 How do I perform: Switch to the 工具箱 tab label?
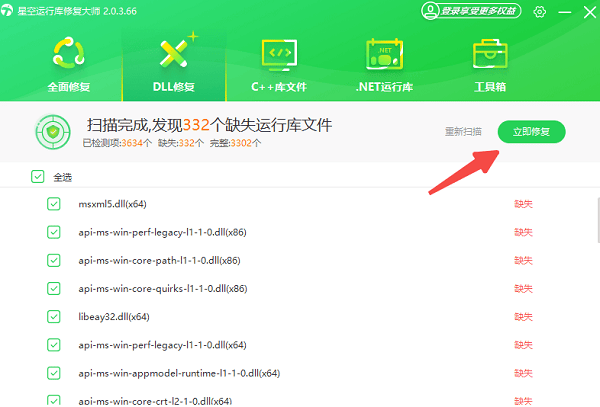[x=488, y=86]
